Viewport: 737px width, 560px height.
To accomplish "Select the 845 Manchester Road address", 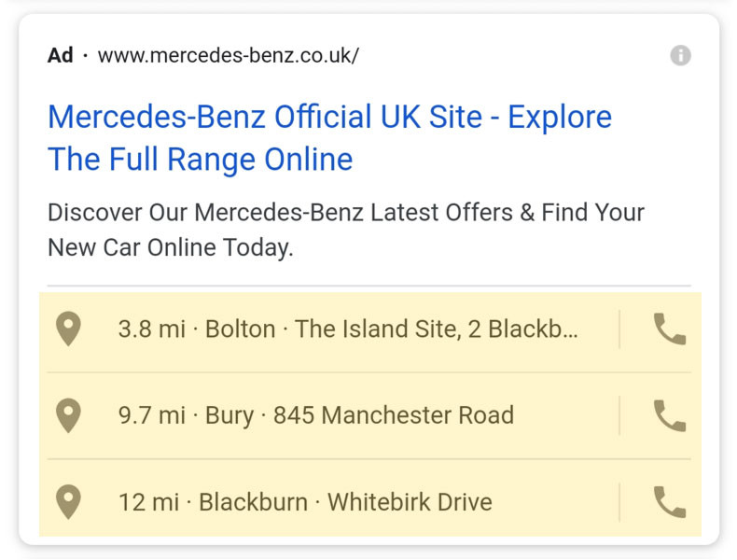I will tap(393, 415).
